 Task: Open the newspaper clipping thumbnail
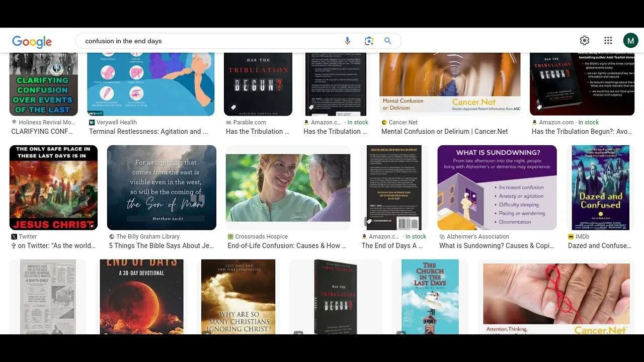[x=48, y=297]
